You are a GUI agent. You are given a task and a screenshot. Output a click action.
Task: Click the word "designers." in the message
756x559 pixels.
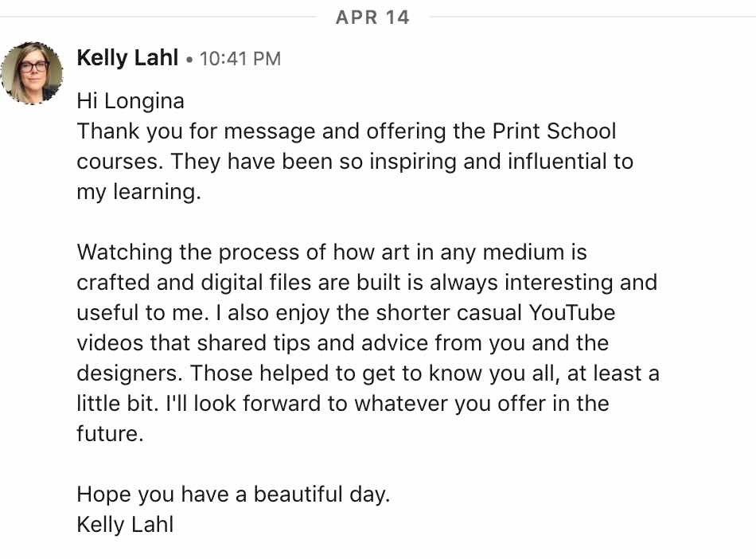pos(130,373)
